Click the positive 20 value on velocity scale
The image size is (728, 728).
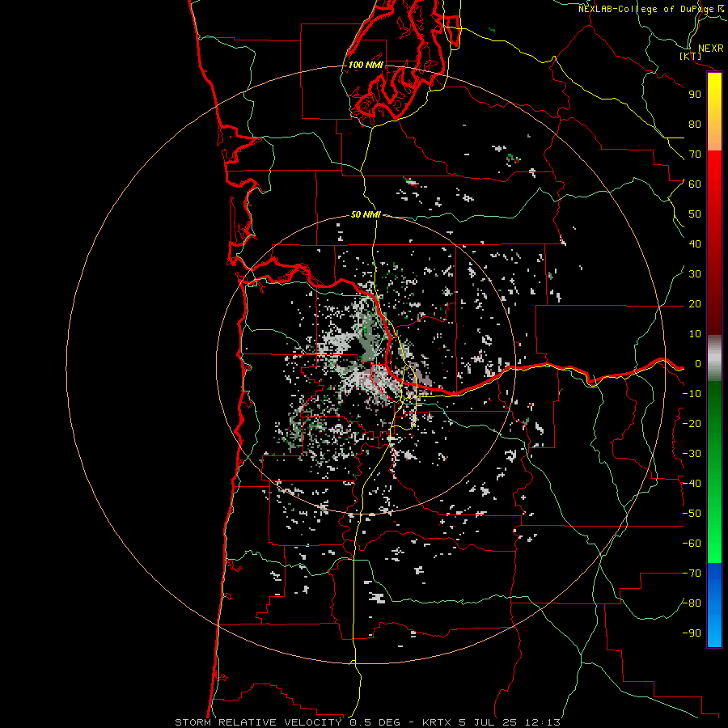coord(695,303)
